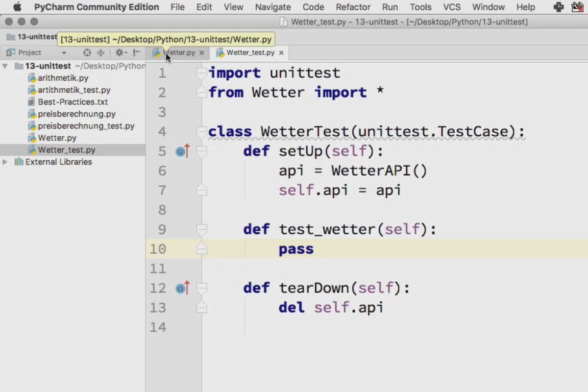This screenshot has height=392, width=588.
Task: Open the Project panel gear settings
Action: pyautogui.click(x=121, y=52)
